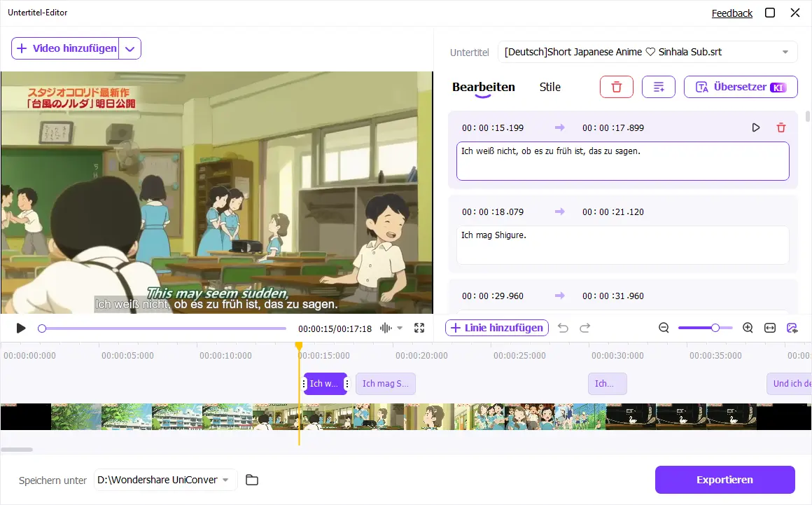The image size is (812, 505).
Task: Click the subtitle list vertical scrollbar
Action: pos(807,116)
